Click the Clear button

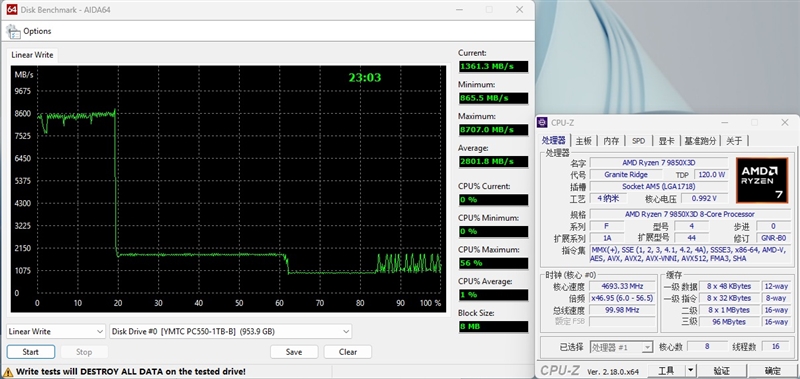coord(347,352)
